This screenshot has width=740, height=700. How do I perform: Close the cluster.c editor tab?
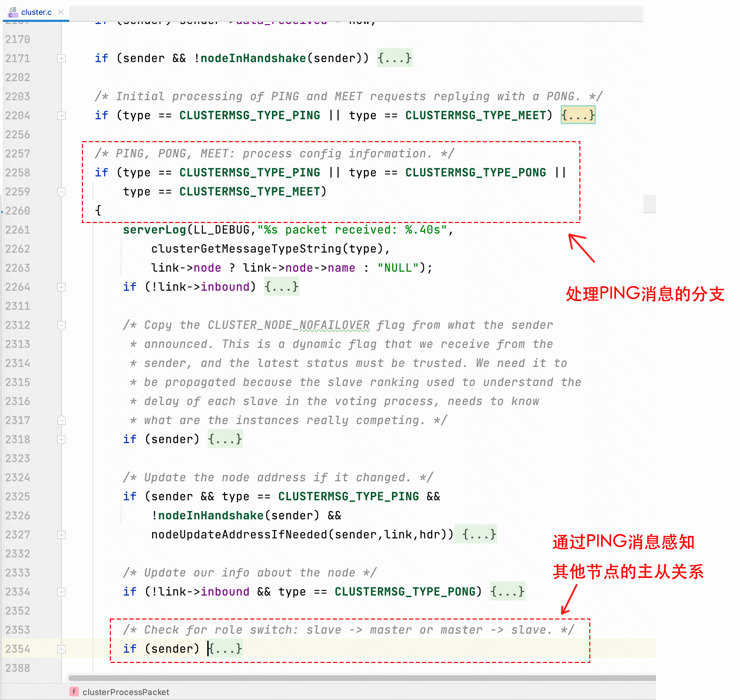(61, 12)
